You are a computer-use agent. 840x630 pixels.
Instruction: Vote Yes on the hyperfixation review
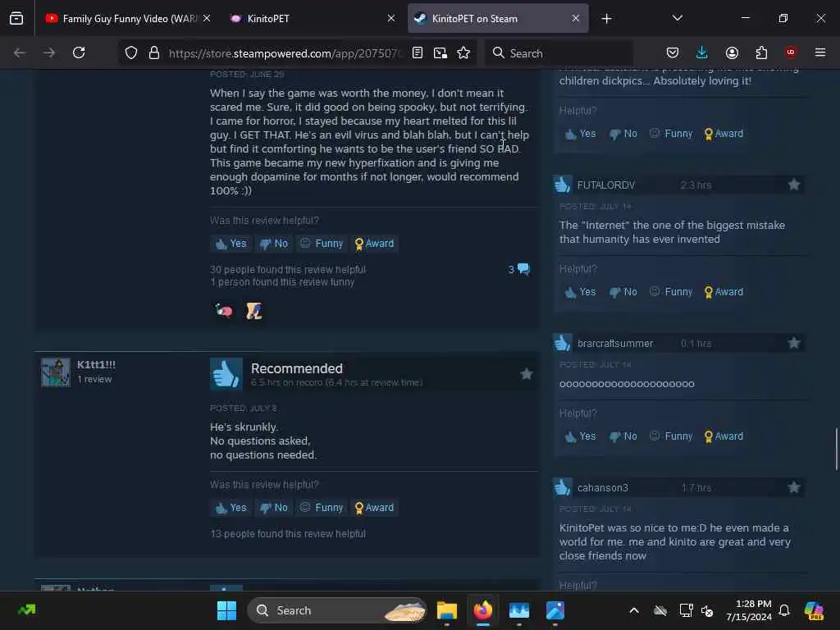pos(231,244)
